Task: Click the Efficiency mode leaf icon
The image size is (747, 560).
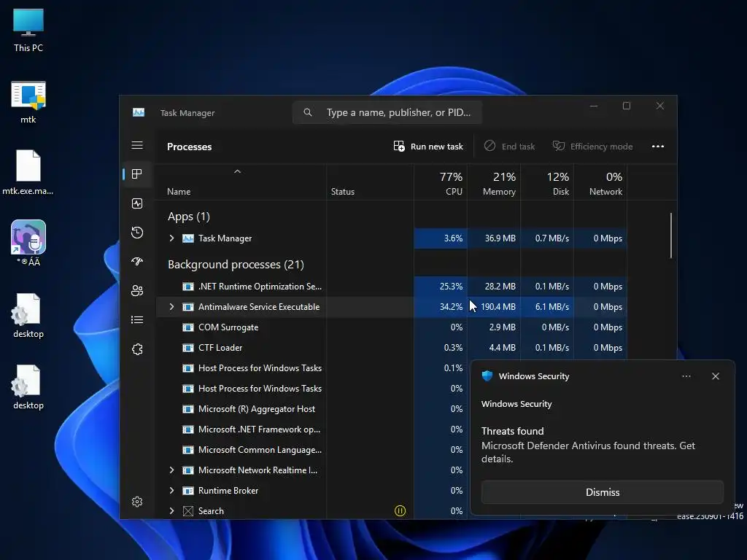Action: (x=558, y=146)
